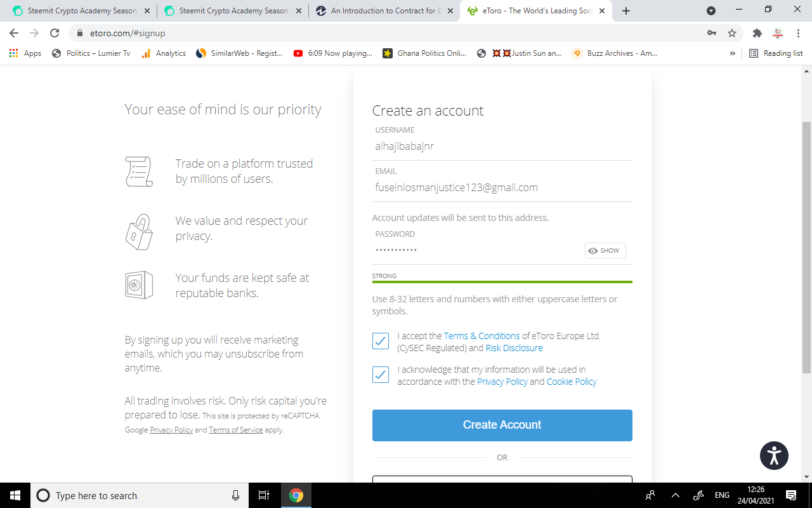Click the Chrome taskbar icon

click(x=296, y=495)
